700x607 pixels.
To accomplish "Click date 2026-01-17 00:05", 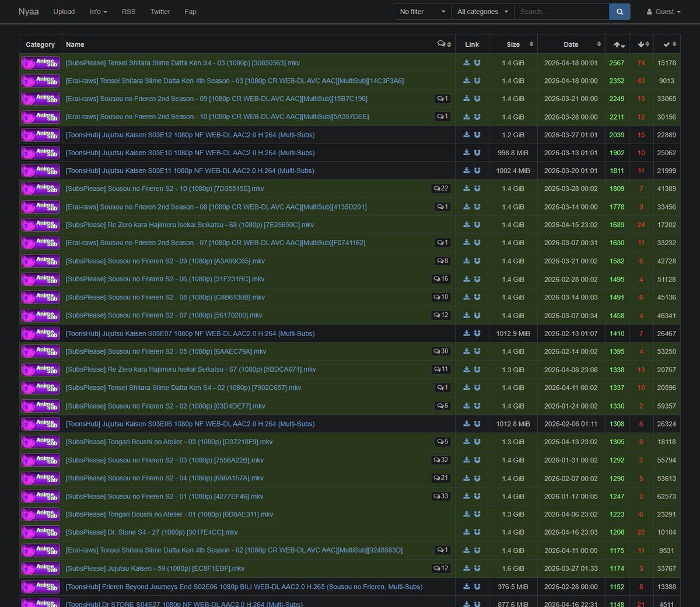I will [x=570, y=497].
